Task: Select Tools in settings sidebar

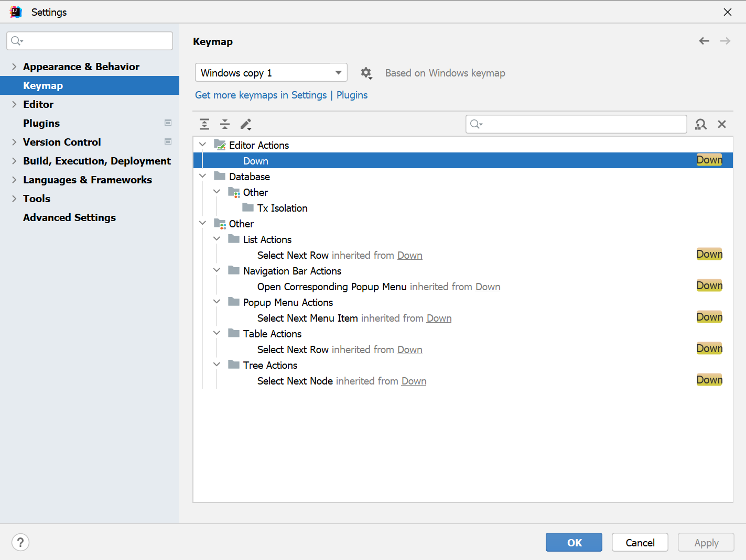Action: (37, 199)
